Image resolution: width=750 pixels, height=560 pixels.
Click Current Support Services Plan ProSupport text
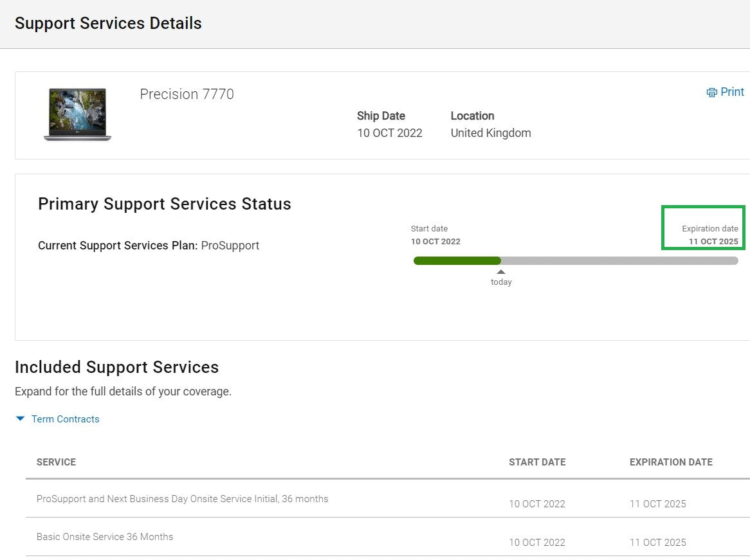click(x=149, y=246)
